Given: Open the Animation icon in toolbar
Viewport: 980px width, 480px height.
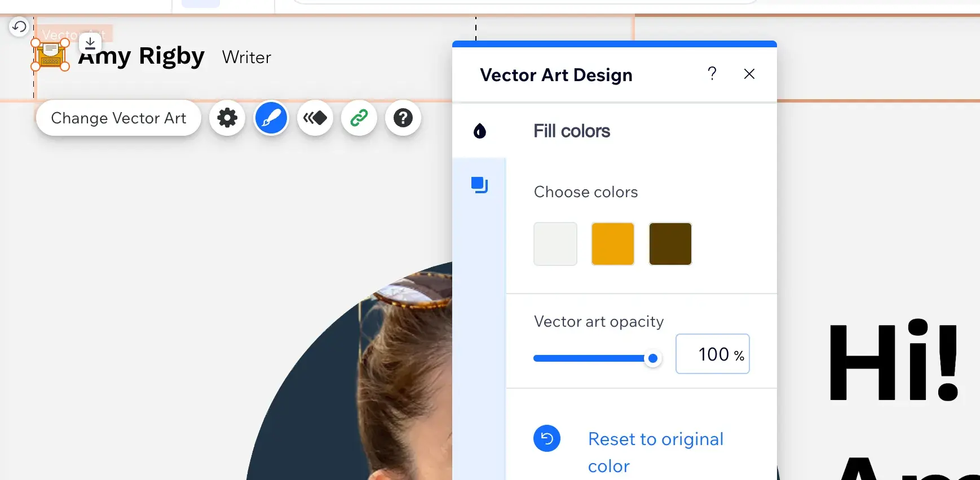Looking at the screenshot, I should pos(315,118).
